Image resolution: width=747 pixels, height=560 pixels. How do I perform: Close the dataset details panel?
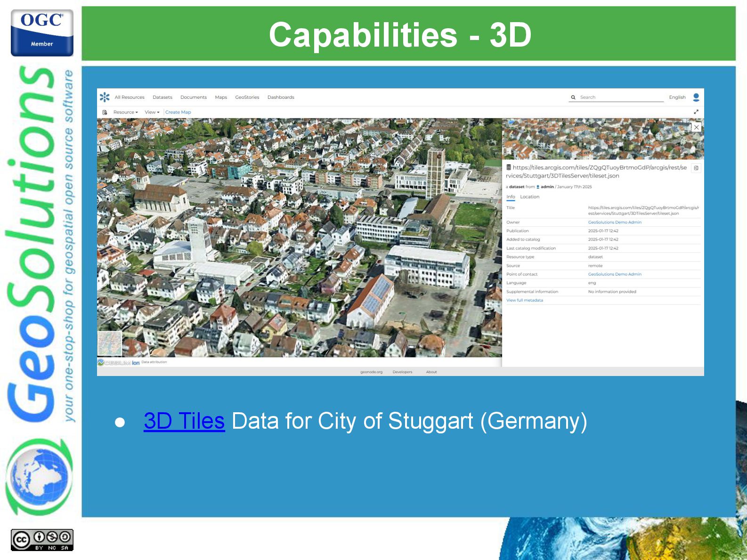pyautogui.click(x=696, y=127)
